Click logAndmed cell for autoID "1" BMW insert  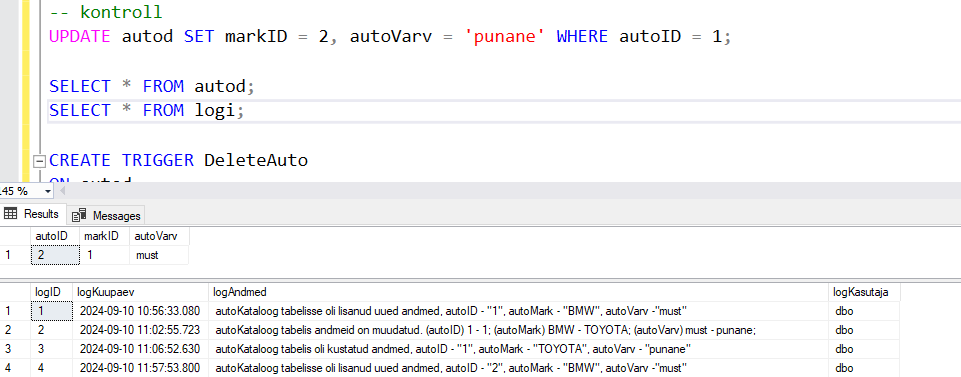(x=519, y=311)
